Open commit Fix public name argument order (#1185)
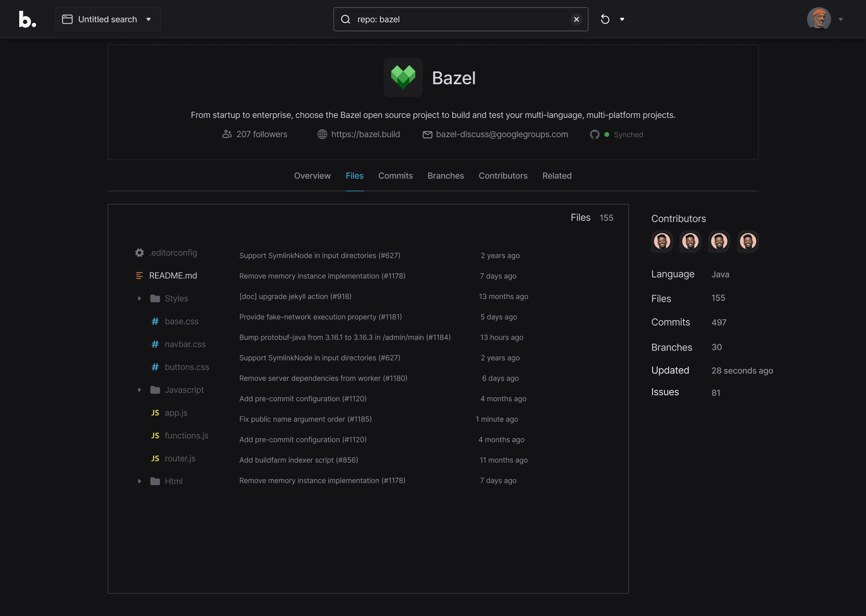Image resolution: width=866 pixels, height=616 pixels. coord(305,419)
